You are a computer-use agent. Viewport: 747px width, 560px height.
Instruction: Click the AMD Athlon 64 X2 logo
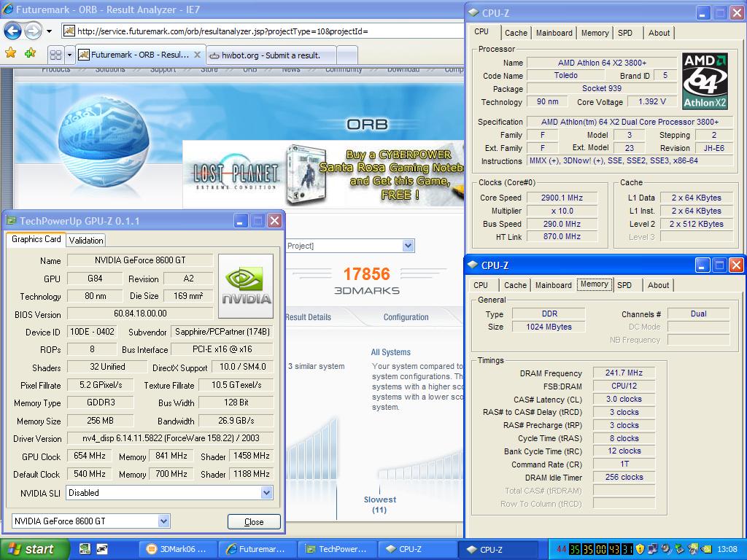(x=705, y=81)
